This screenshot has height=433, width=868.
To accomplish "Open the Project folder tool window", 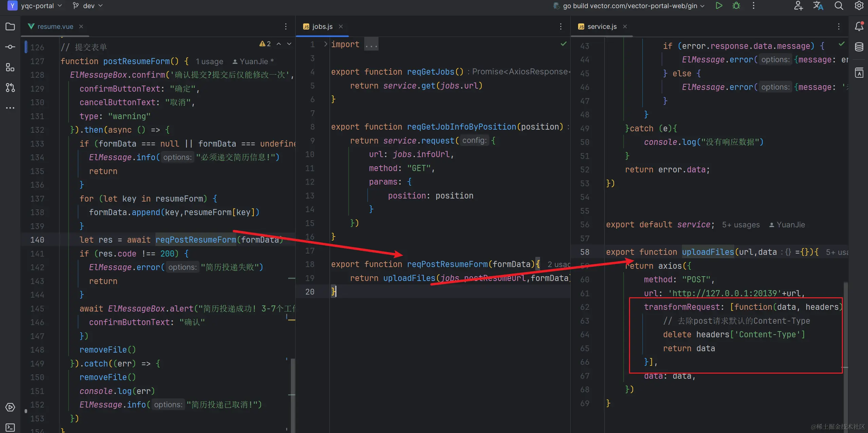I will pos(10,26).
